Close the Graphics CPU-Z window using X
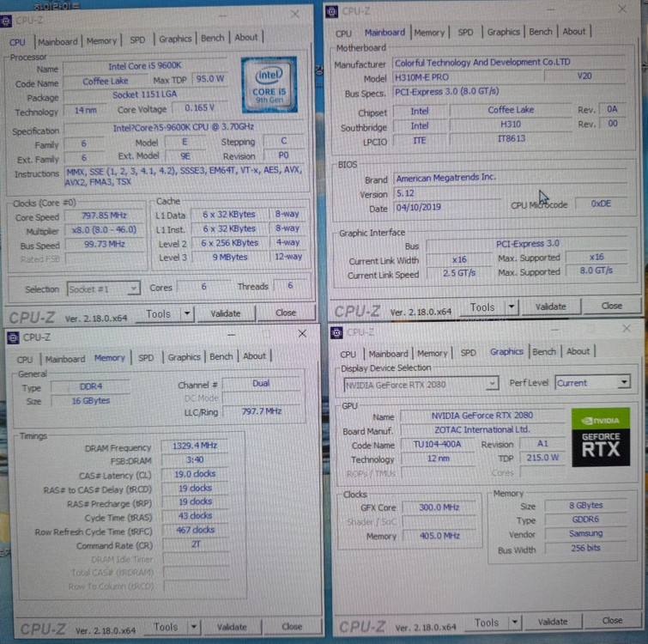 pyautogui.click(x=627, y=328)
